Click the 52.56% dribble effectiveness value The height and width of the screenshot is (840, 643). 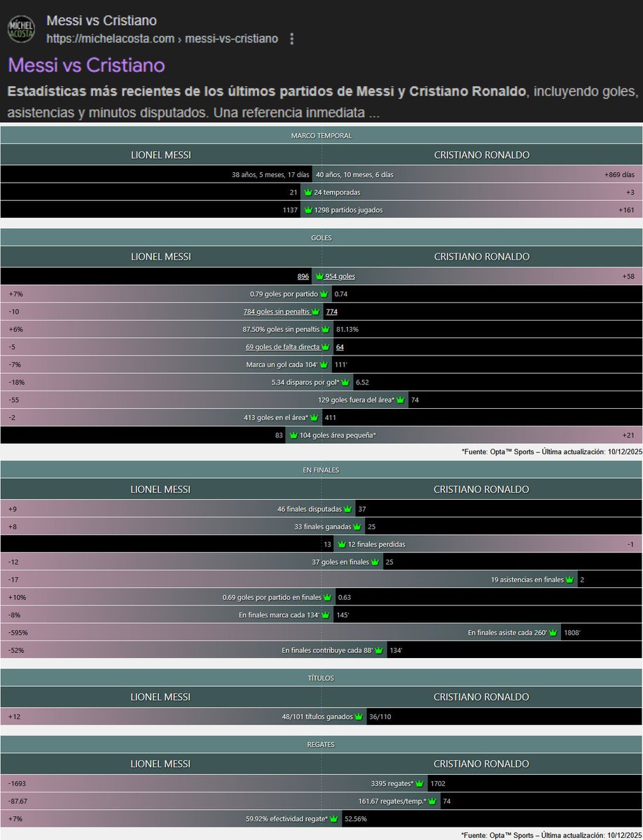[x=356, y=818]
